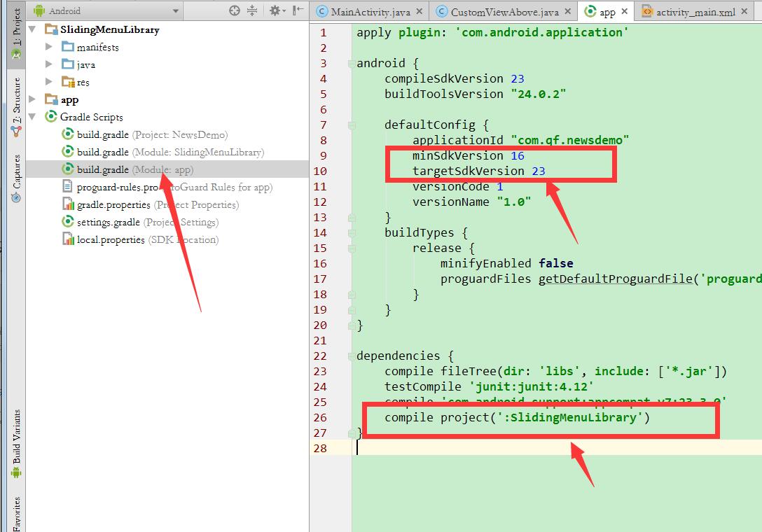Hide the project panel with the hide icon
Viewport: 762px width, 532px height.
[x=298, y=10]
